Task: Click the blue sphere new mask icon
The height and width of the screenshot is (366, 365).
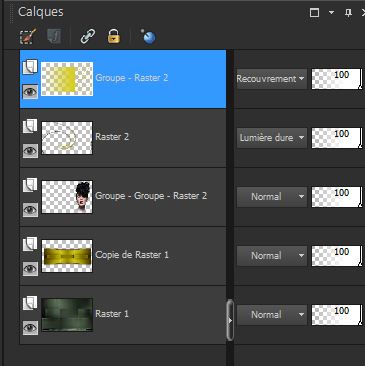Action: tap(148, 36)
